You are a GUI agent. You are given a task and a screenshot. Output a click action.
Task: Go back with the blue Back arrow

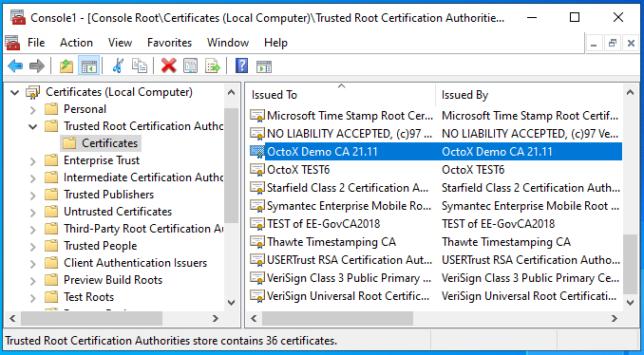[x=15, y=66]
